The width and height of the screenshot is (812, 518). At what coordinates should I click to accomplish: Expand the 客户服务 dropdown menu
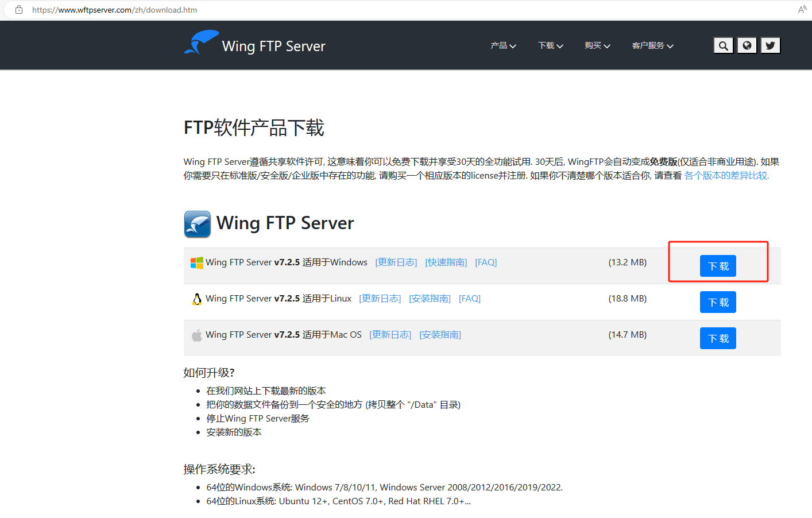click(653, 45)
